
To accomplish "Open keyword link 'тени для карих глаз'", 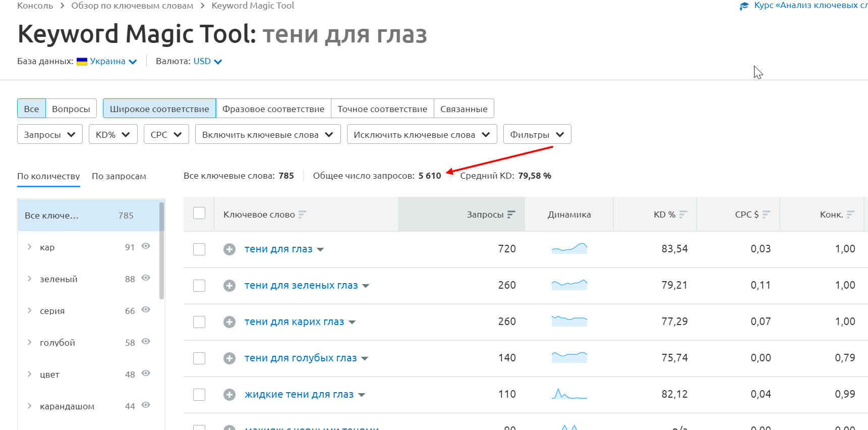I will click(x=294, y=321).
